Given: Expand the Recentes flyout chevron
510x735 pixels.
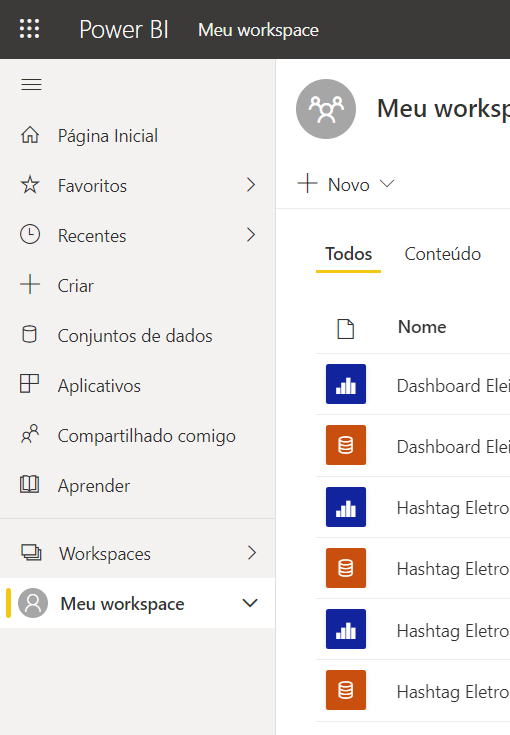Looking at the screenshot, I should click(251, 234).
